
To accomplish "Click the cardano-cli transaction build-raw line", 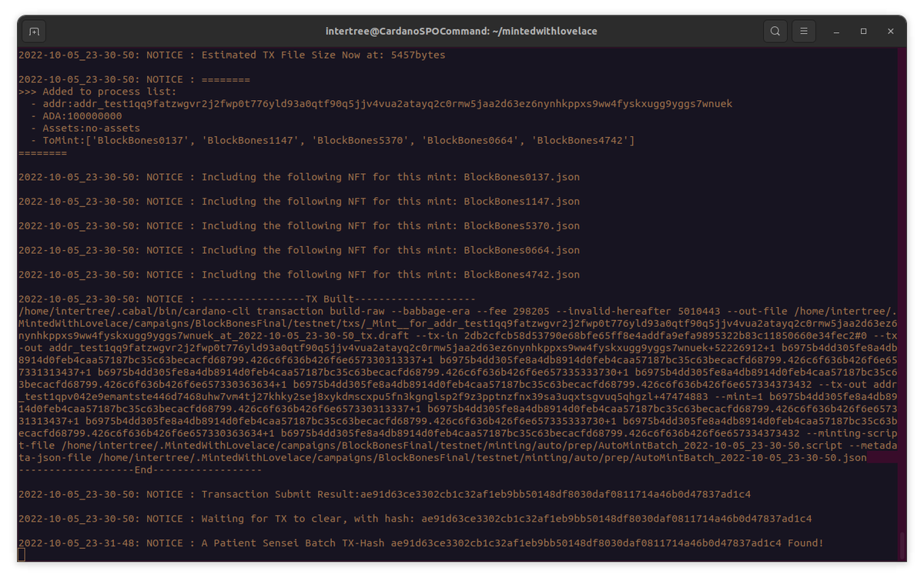I will [457, 311].
